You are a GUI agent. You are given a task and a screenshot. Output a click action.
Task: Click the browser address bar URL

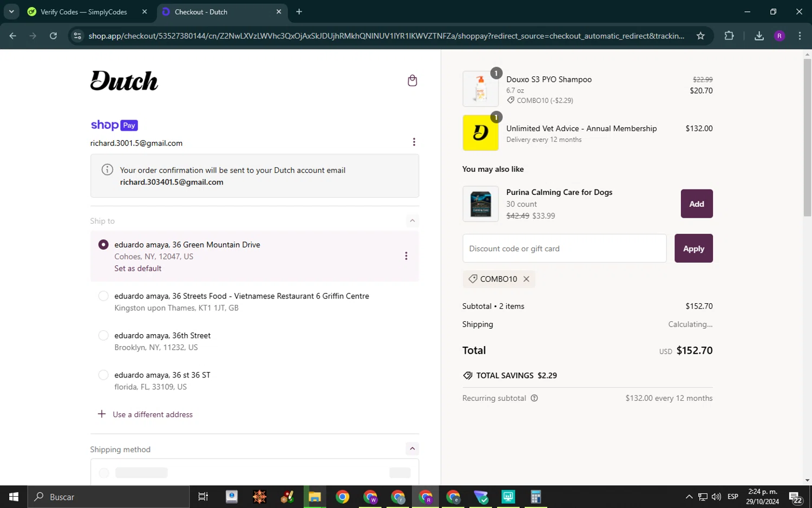387,36
